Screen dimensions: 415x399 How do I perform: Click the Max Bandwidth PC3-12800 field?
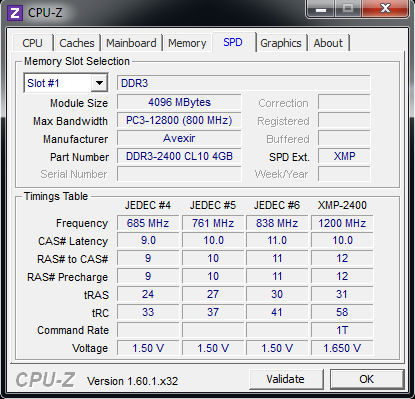(x=179, y=120)
